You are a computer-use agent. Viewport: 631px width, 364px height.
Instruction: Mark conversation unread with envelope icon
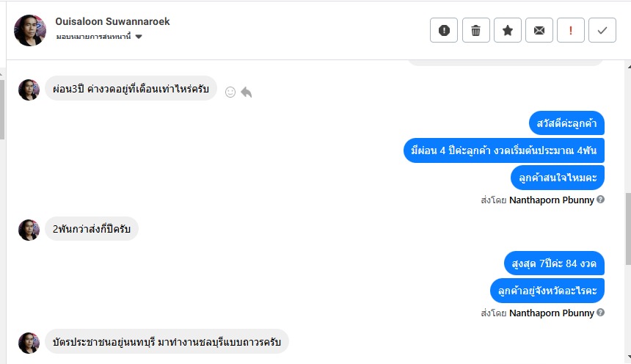click(x=539, y=30)
